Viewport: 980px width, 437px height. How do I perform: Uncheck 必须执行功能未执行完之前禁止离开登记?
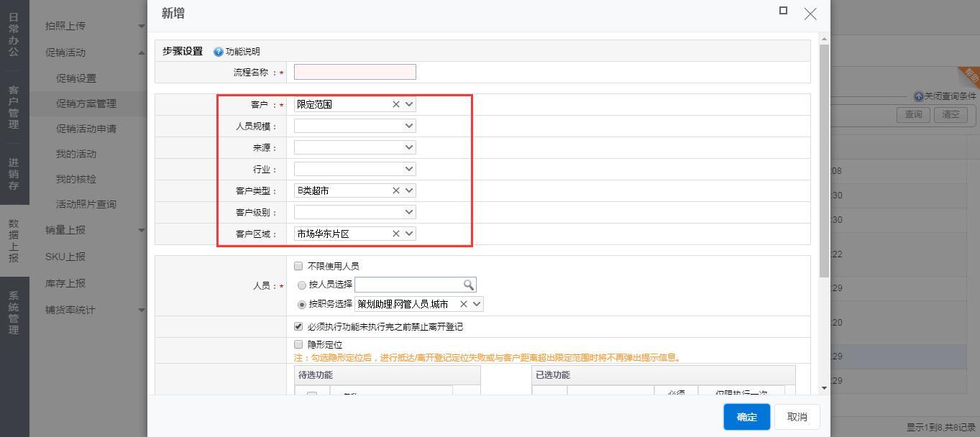[x=299, y=326]
